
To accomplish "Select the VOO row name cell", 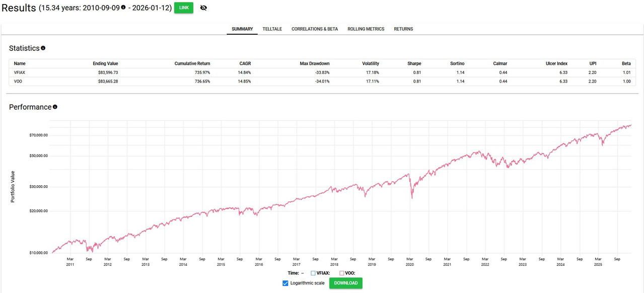I will [19, 81].
